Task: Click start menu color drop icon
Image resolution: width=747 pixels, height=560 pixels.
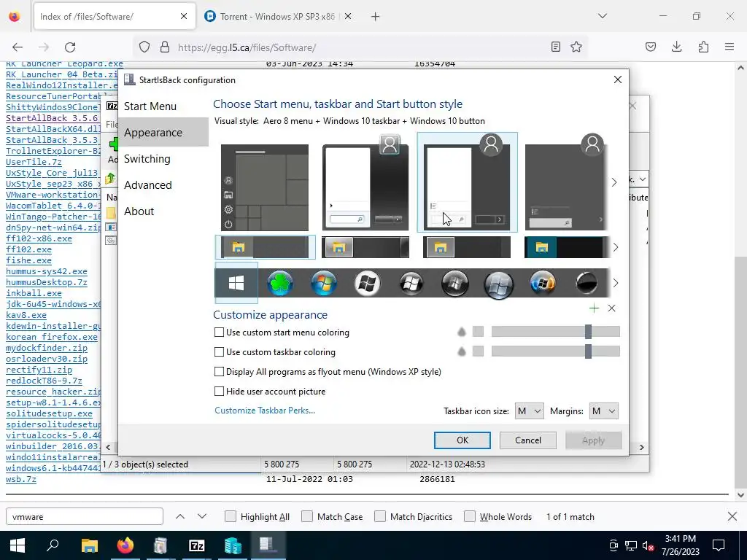Action: coord(461,332)
